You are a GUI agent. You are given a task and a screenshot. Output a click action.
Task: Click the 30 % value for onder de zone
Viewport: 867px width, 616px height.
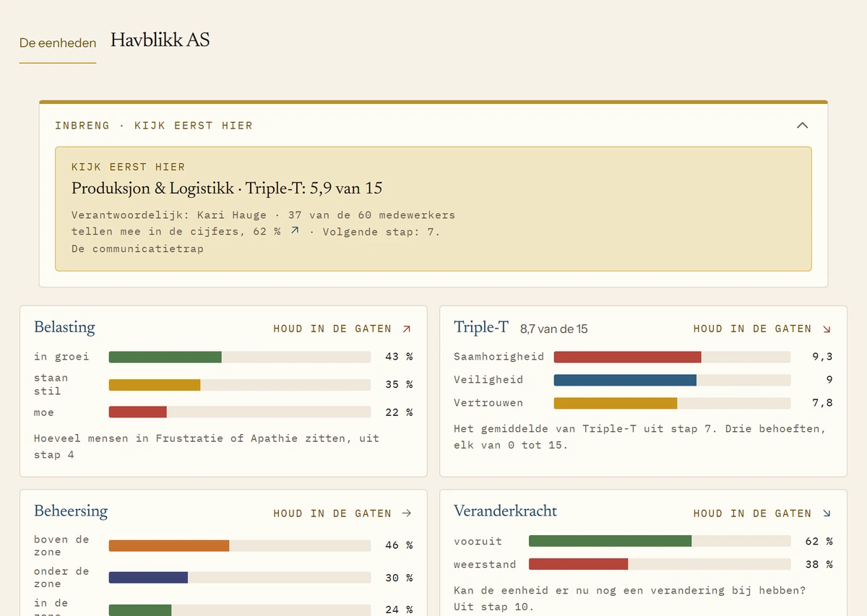coord(399,578)
